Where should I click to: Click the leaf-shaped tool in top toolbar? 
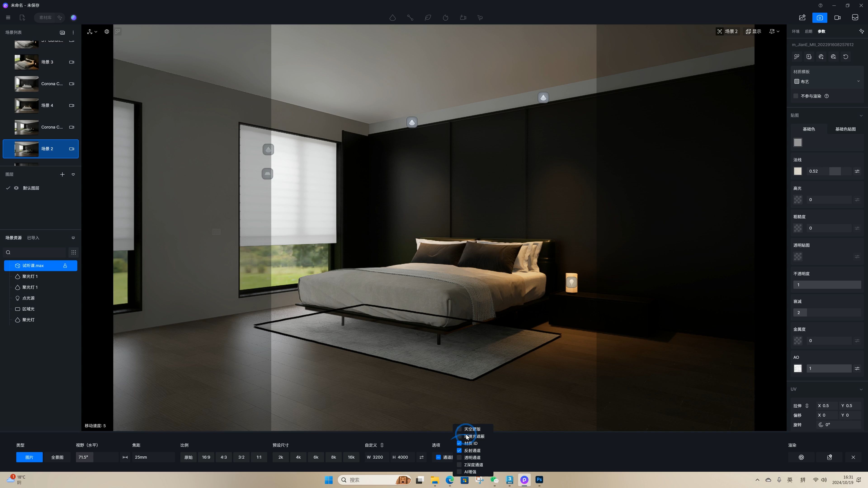coord(428,18)
